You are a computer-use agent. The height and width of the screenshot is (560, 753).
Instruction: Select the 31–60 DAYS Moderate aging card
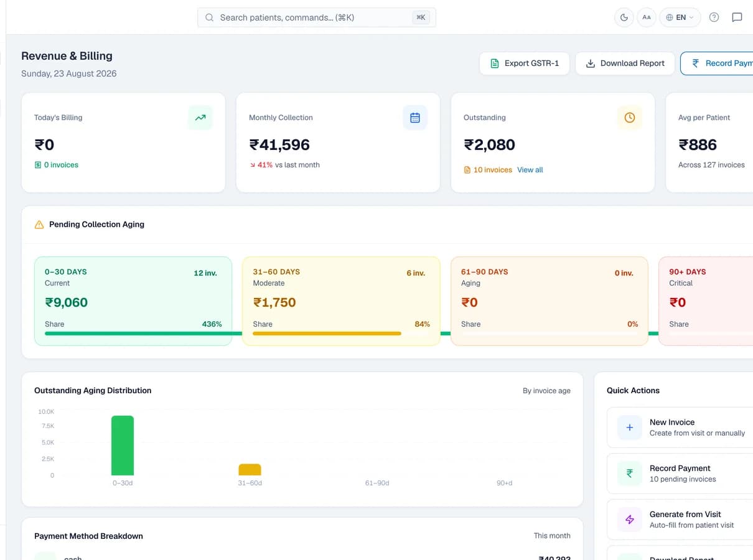(341, 301)
